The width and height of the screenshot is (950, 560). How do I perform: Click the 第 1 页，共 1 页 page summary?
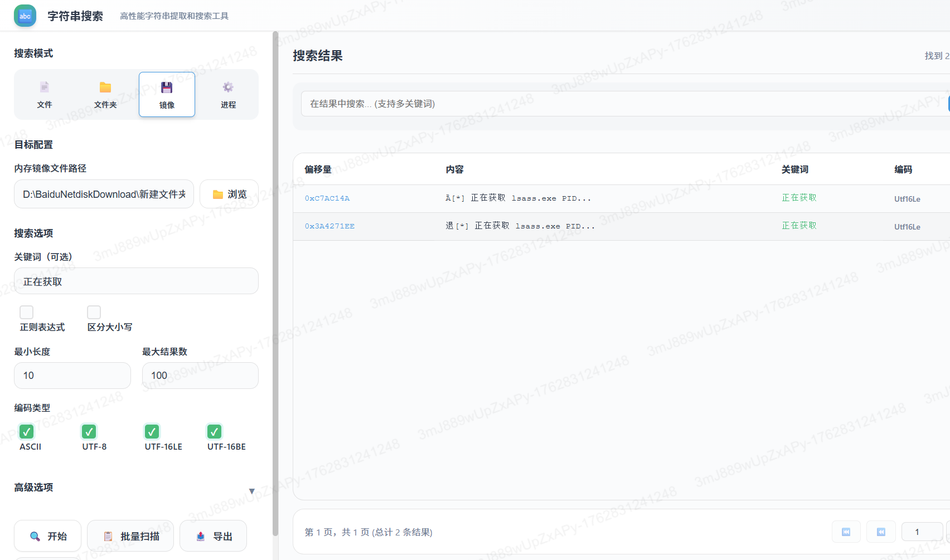click(x=369, y=532)
